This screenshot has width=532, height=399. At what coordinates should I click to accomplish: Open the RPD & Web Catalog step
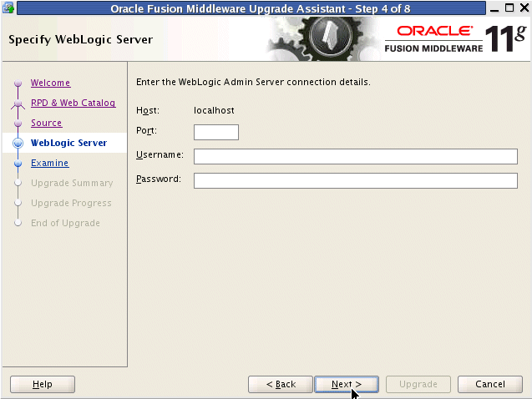[73, 103]
